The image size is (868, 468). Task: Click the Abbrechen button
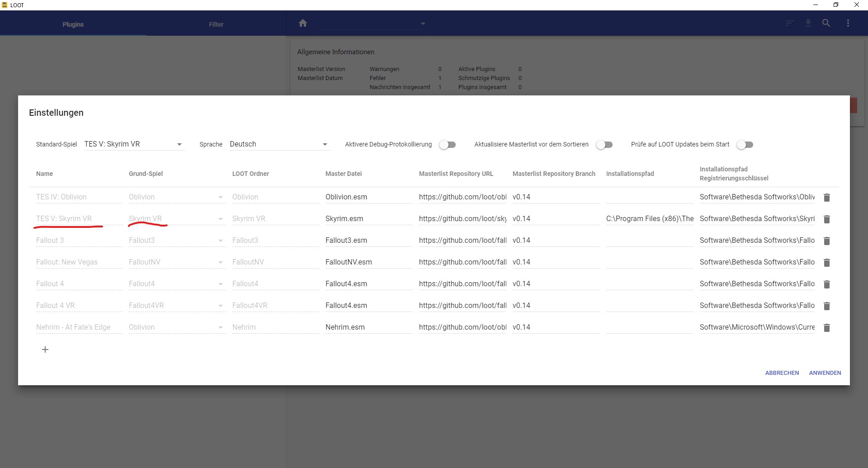[782, 373]
